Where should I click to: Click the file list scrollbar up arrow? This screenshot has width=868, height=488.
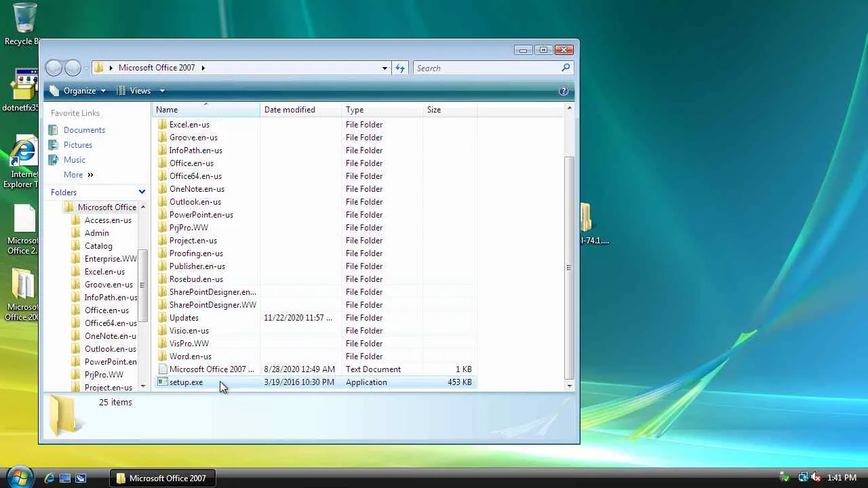570,108
